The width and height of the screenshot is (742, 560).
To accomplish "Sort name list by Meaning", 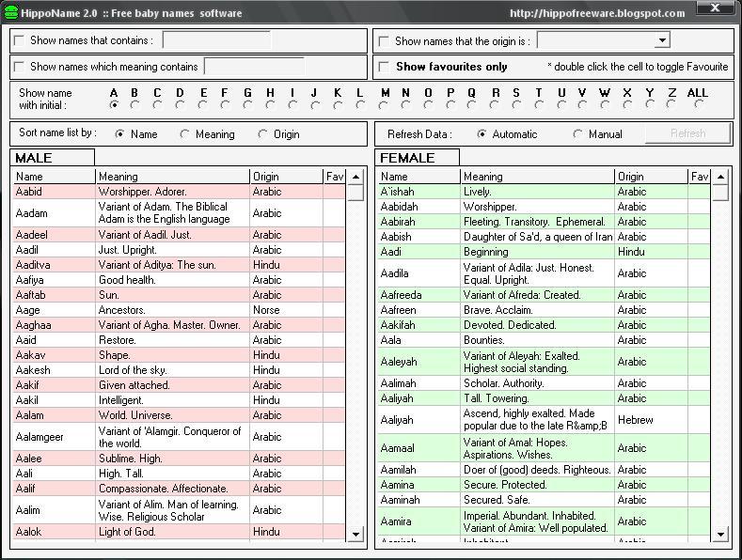I will coord(185,134).
